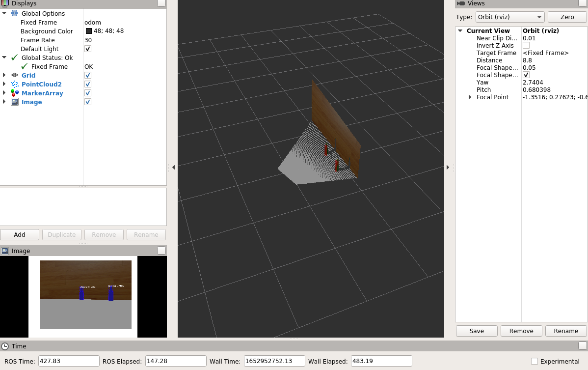The height and width of the screenshot is (370, 588).
Task: Click the PointCloud2 display icon
Action: 15,84
